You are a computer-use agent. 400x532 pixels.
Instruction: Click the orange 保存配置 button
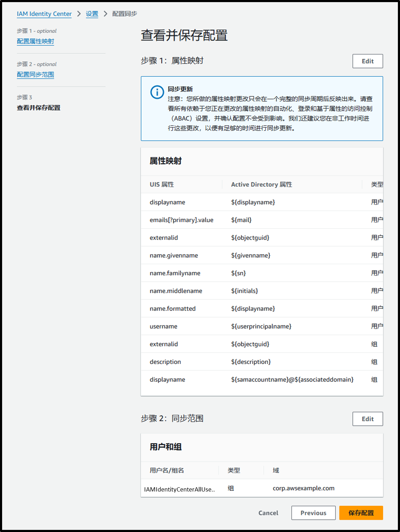click(361, 513)
